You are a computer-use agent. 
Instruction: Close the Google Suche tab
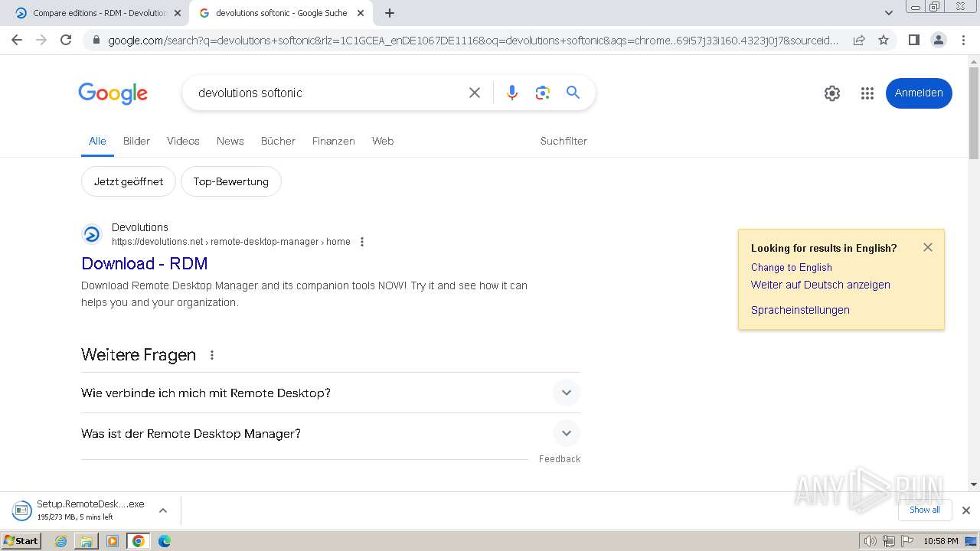click(x=361, y=13)
